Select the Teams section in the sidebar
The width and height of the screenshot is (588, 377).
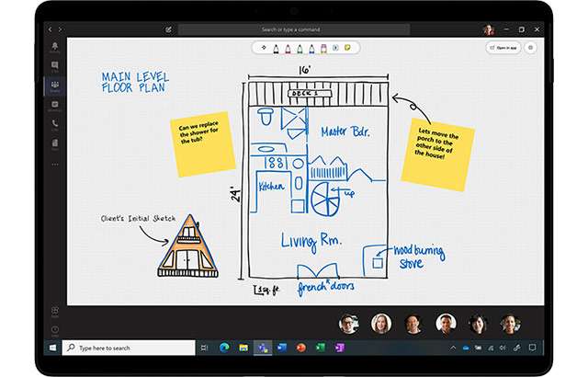(x=55, y=86)
